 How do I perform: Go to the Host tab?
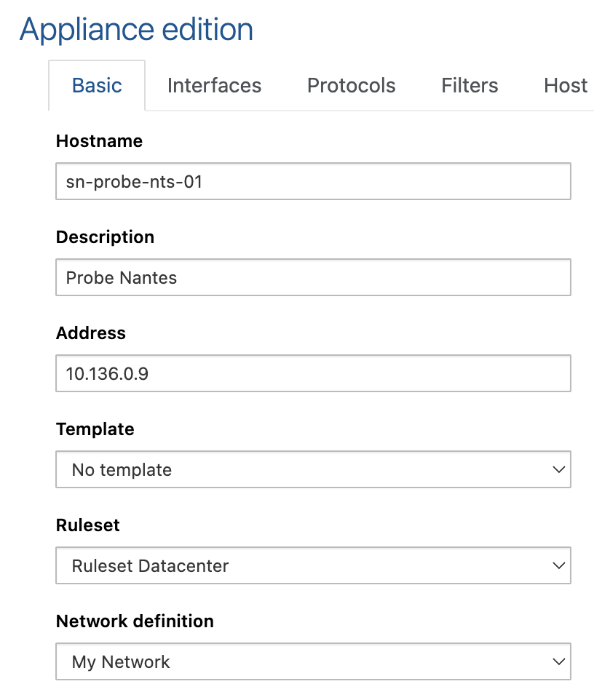(566, 86)
